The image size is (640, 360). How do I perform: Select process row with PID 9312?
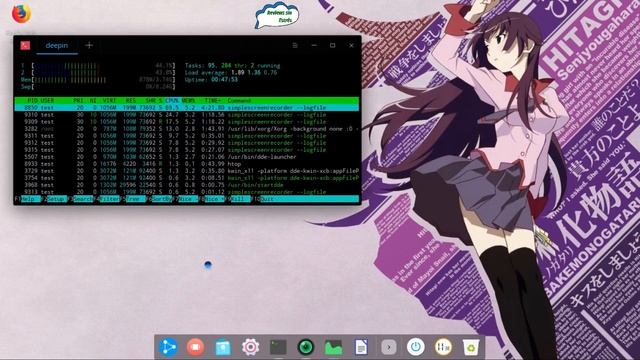[187, 143]
